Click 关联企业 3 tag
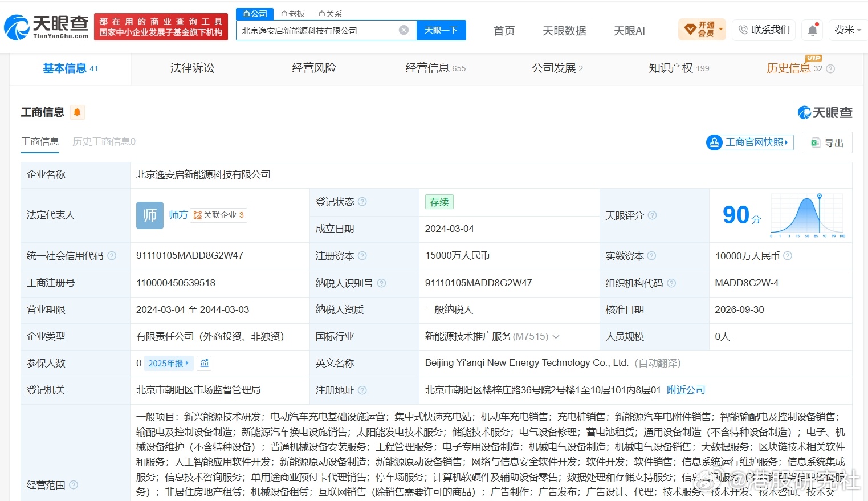 pos(218,215)
